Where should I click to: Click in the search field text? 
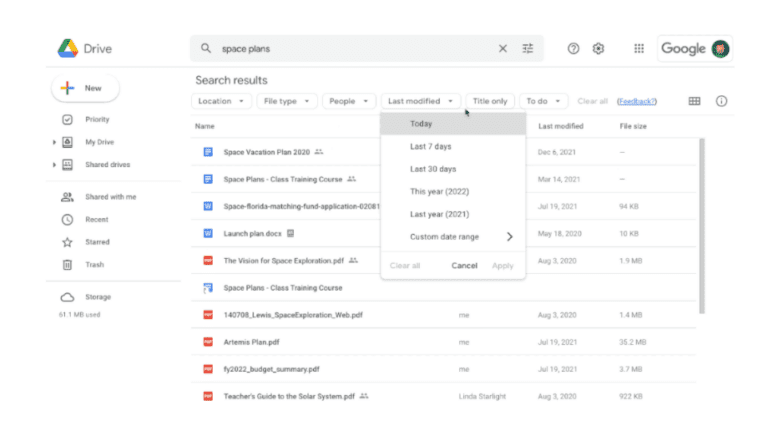pyautogui.click(x=246, y=48)
